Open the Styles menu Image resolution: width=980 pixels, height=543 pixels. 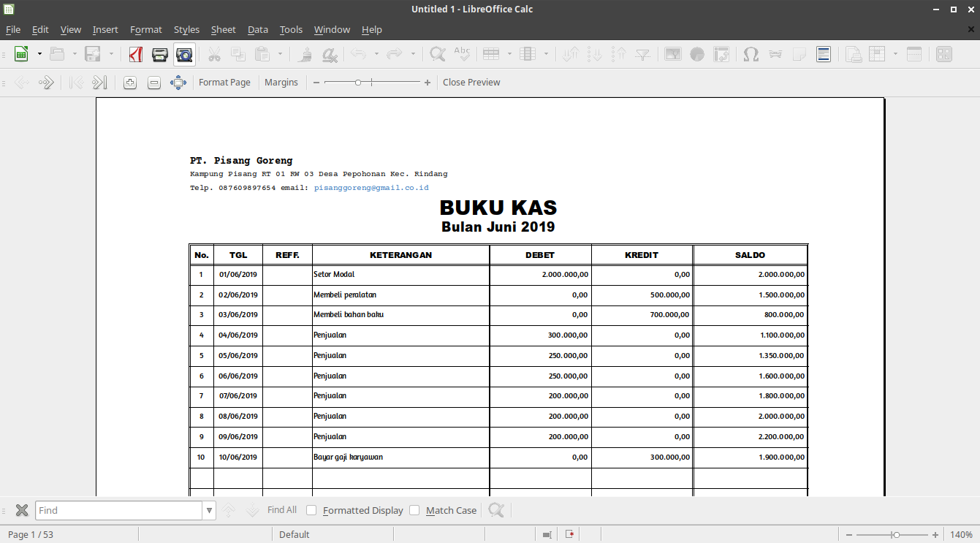tap(186, 29)
